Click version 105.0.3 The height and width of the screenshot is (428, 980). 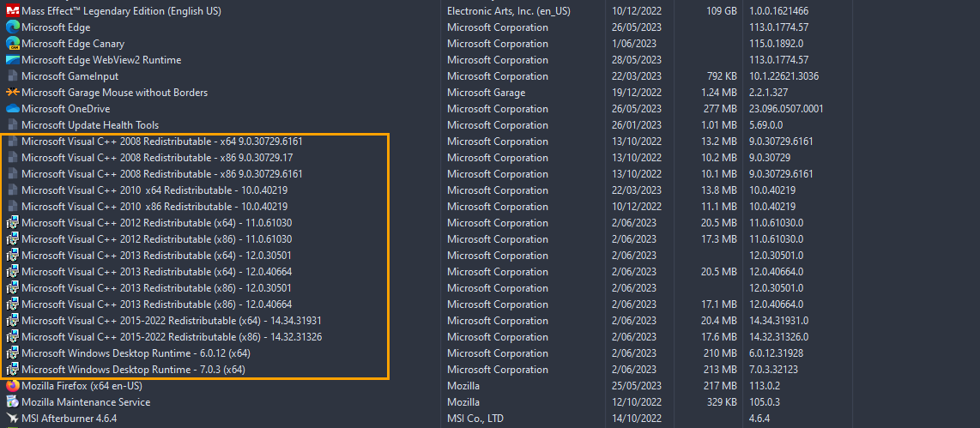click(x=765, y=401)
